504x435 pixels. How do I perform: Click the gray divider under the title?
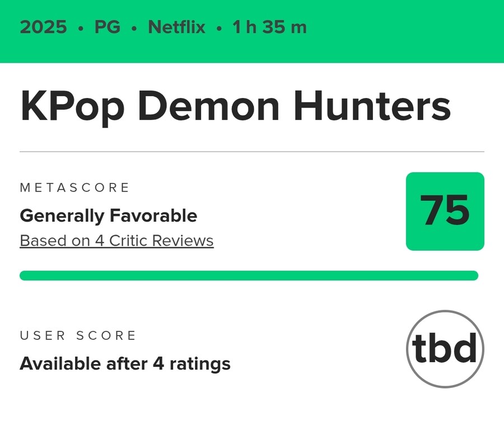252,151
